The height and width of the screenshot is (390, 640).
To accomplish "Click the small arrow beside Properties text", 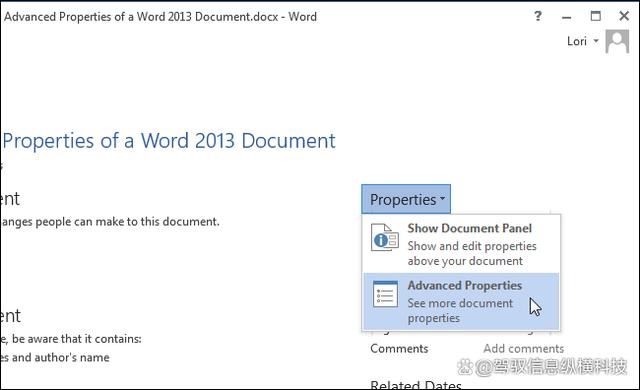I will pos(442,199).
